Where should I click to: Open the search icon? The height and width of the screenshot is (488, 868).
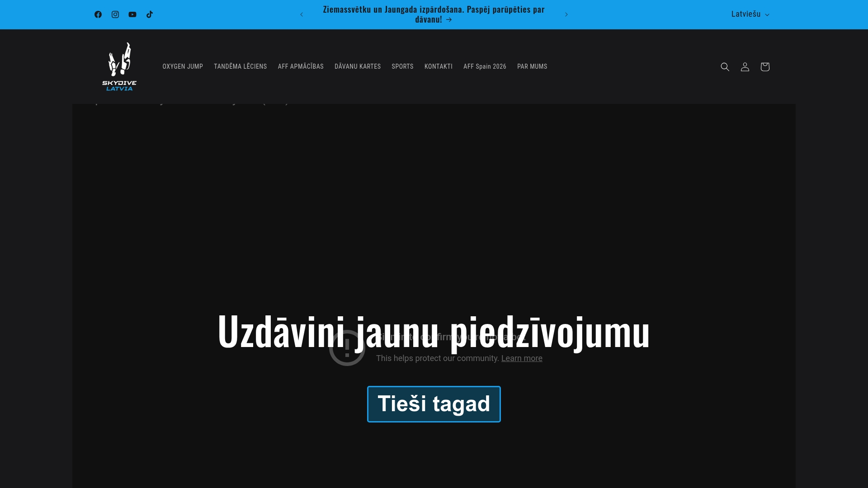click(725, 66)
